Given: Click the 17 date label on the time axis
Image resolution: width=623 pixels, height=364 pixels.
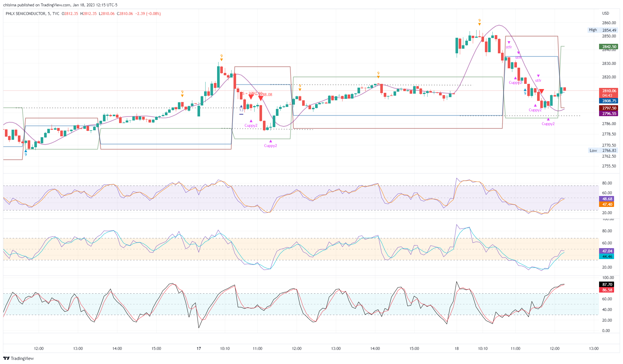Looking at the screenshot, I should tap(199, 348).
